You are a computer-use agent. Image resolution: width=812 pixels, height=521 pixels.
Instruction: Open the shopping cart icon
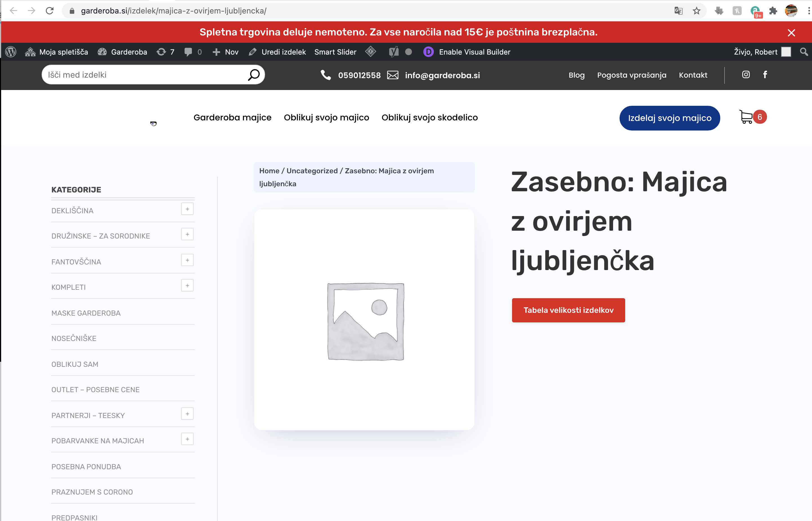(x=746, y=117)
